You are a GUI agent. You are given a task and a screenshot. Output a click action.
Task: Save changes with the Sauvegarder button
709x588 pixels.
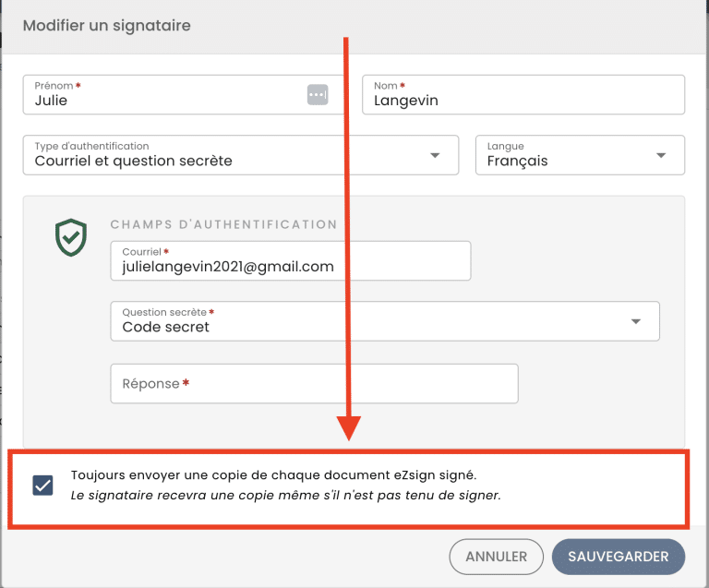pos(619,557)
